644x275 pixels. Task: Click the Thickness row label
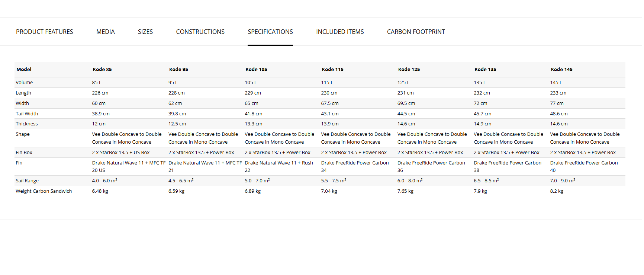[27, 124]
